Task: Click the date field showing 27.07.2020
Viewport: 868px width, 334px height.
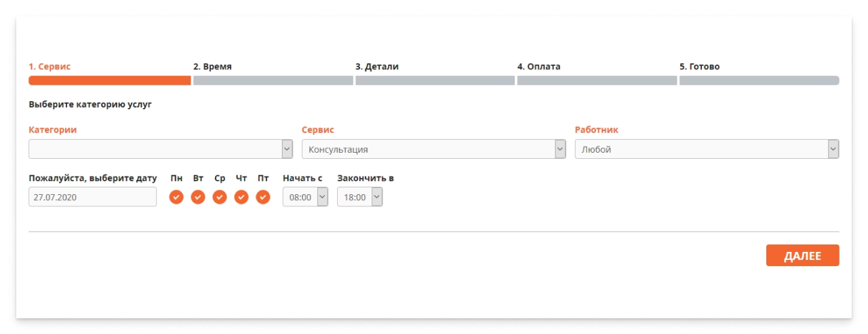Action: [x=92, y=198]
